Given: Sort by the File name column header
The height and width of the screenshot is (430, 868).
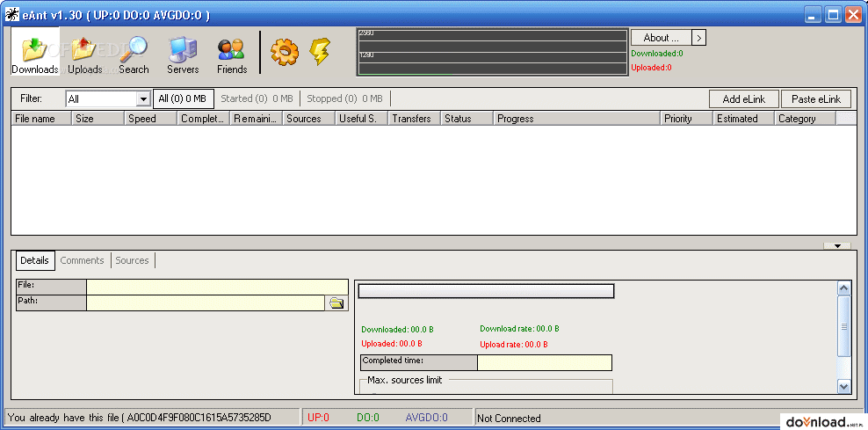Looking at the screenshot, I should coord(41,119).
